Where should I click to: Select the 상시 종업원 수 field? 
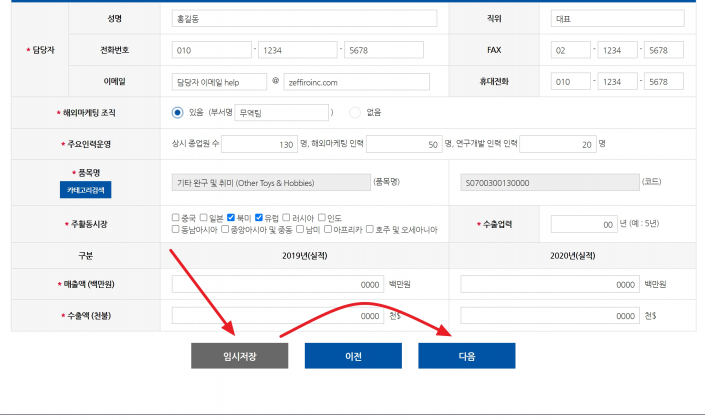[260, 144]
